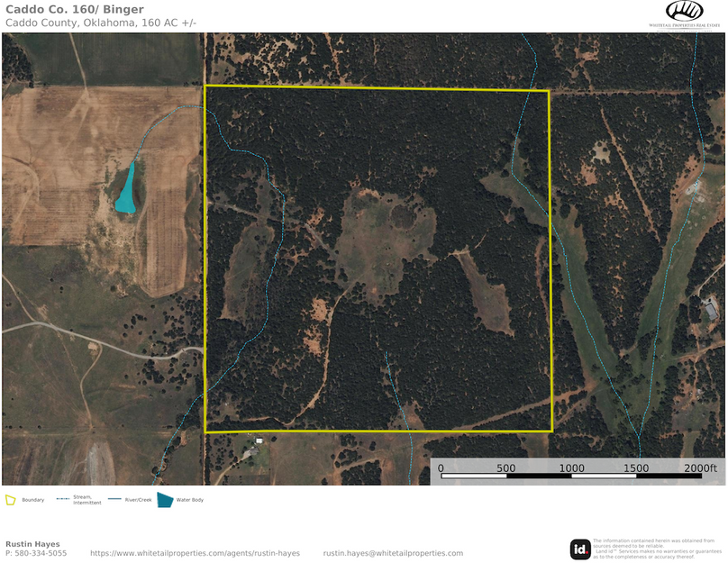Click the yellow Boundary legend icon
Screen dimensions: 728x563
(x=11, y=499)
